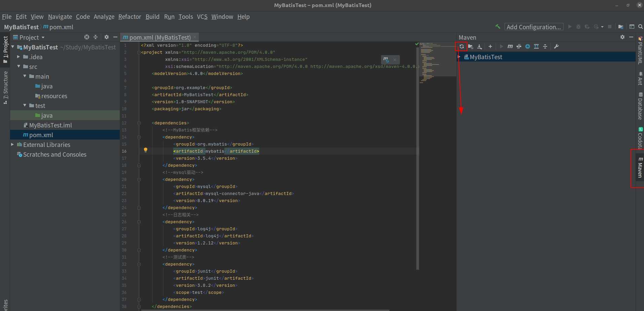Image resolution: width=644 pixels, height=311 pixels.
Task: Click floating Load Maven Changes icon in editor
Action: coord(386,60)
